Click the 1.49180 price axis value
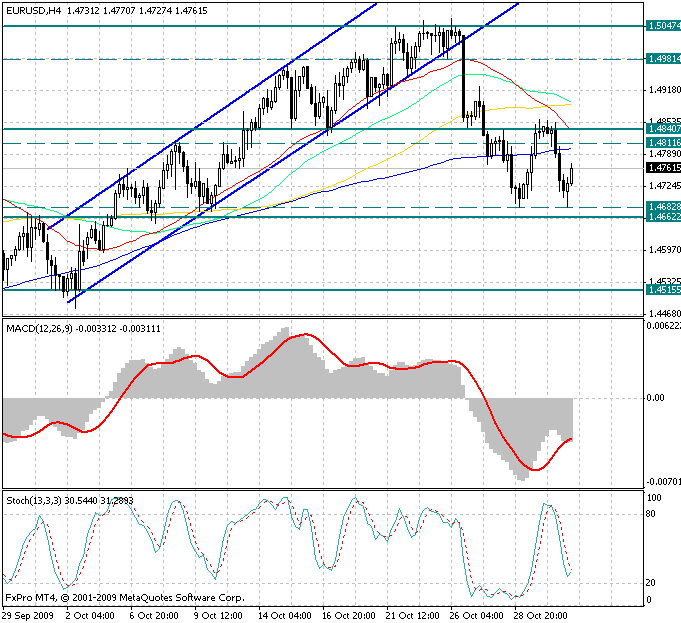This screenshot has width=681, height=623. pyautogui.click(x=664, y=90)
